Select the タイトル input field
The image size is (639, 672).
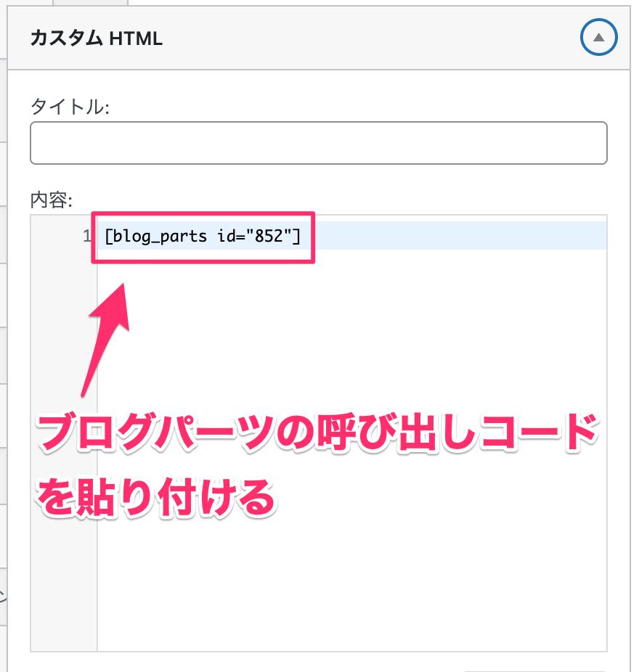(318, 143)
